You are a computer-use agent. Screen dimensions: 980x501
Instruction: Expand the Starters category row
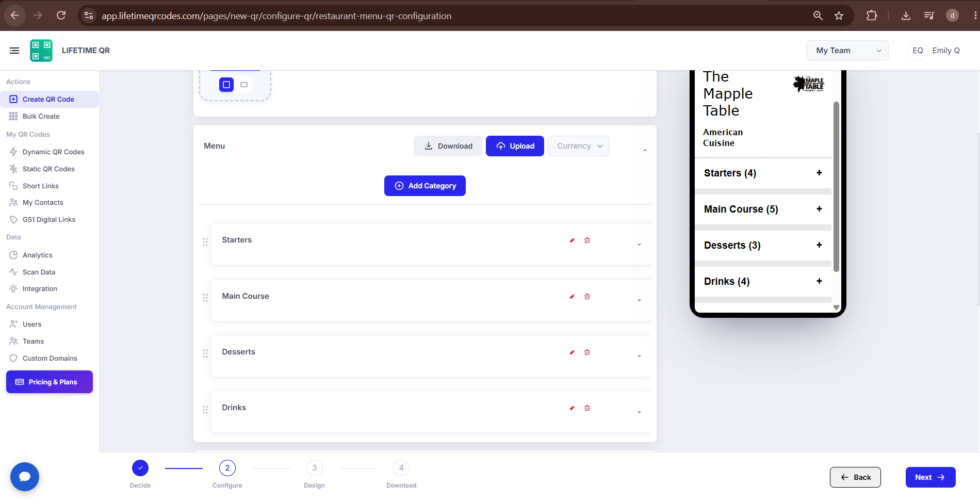point(639,245)
